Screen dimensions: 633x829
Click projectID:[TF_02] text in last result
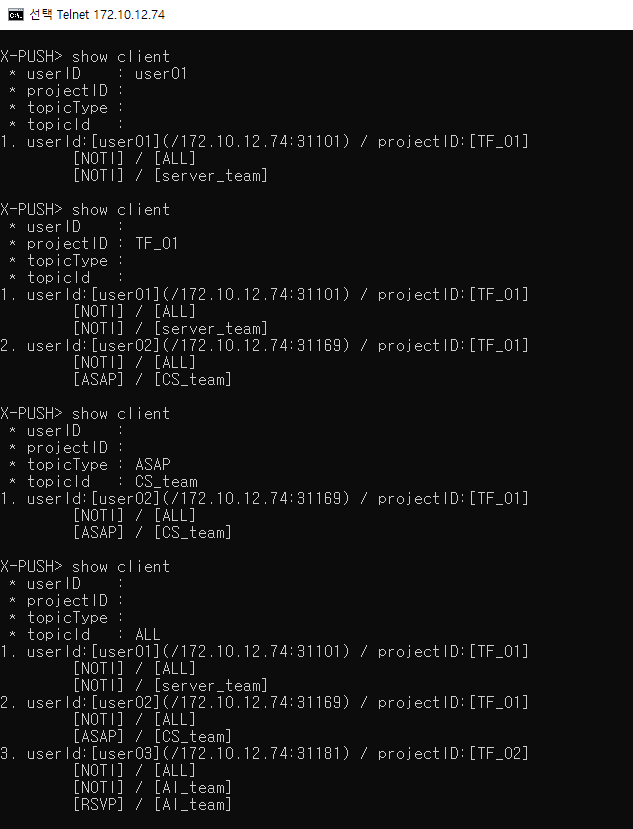(x=453, y=753)
